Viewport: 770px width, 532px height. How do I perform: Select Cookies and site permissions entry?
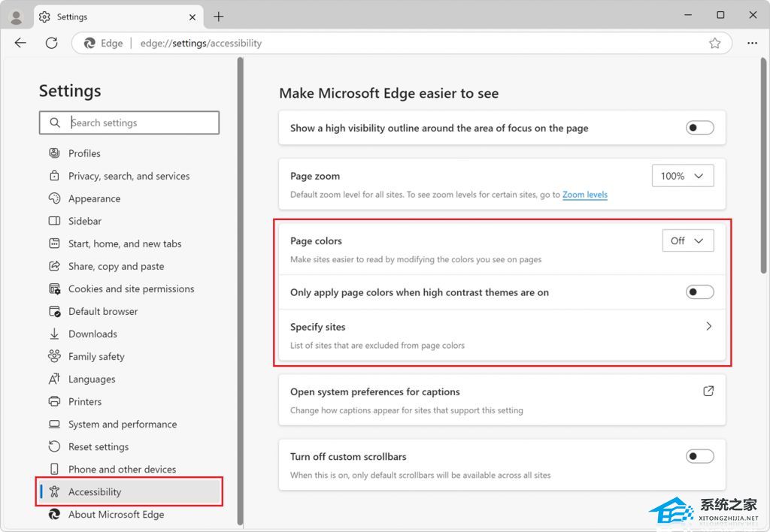pos(131,289)
